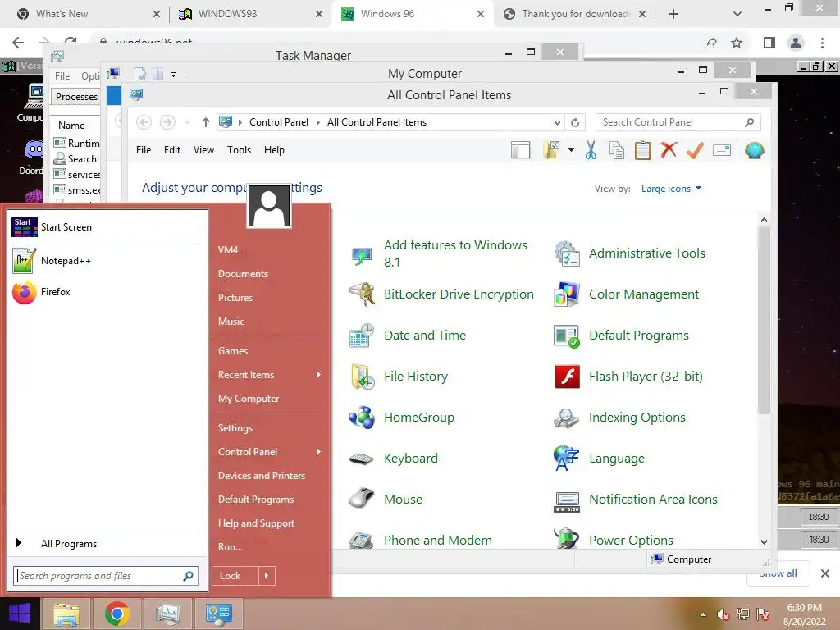Open the Help menu in Control Panel

tap(274, 150)
